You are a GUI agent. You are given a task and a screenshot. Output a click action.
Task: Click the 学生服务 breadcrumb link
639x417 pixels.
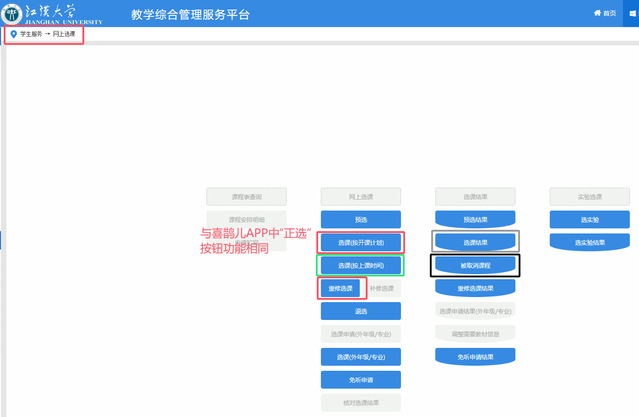point(31,34)
